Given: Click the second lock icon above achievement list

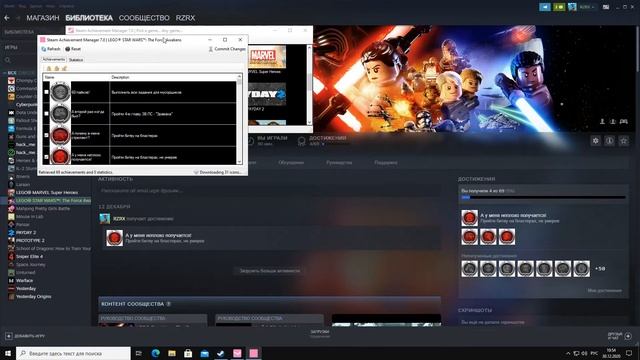Looking at the screenshot, I should [x=57, y=69].
